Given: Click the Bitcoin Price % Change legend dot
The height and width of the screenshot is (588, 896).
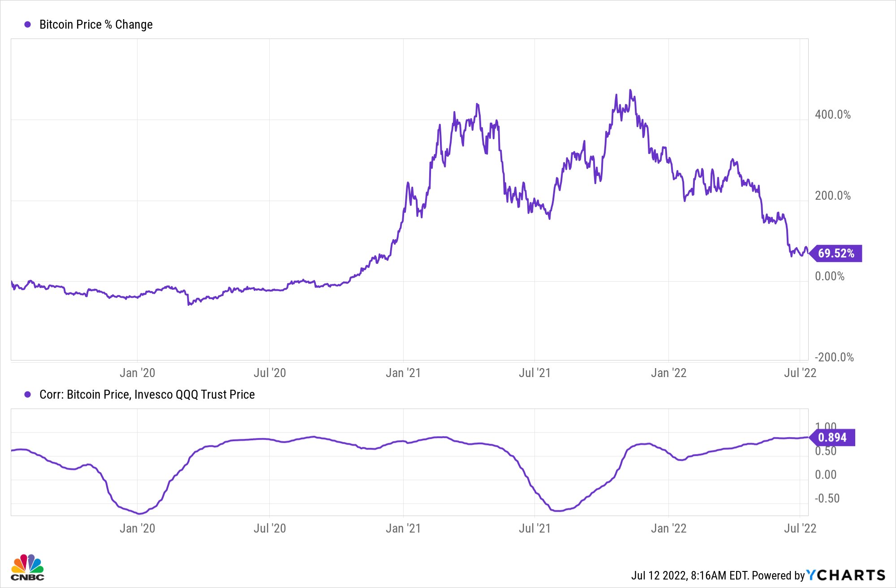Looking at the screenshot, I should click(x=28, y=25).
